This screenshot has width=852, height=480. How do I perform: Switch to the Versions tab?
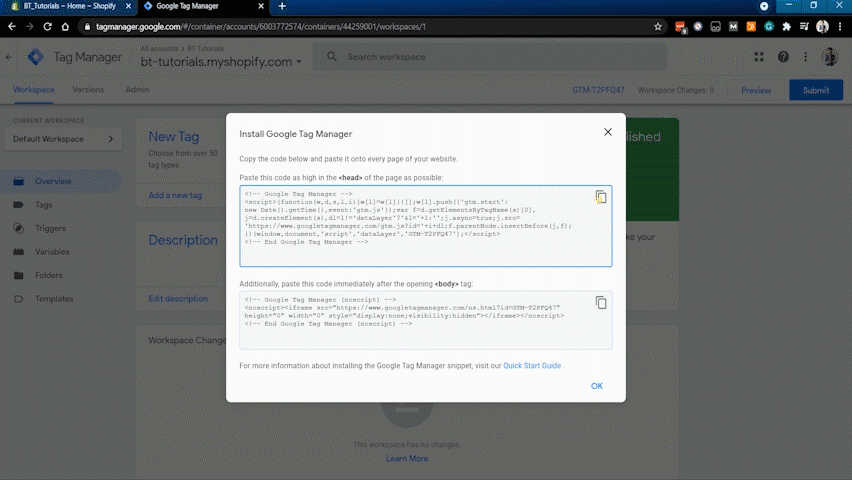click(88, 90)
